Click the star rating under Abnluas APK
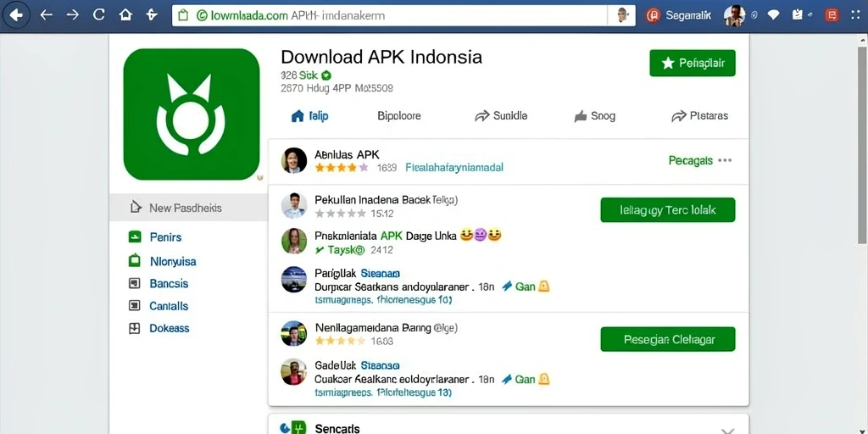868x434 pixels. click(x=342, y=167)
